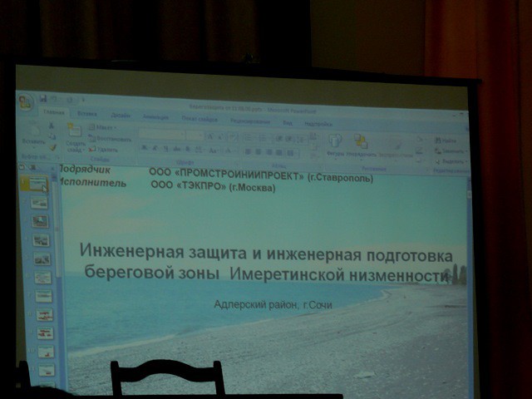Click the Упорядочить (Arrange) icon

pyautogui.click(x=361, y=140)
